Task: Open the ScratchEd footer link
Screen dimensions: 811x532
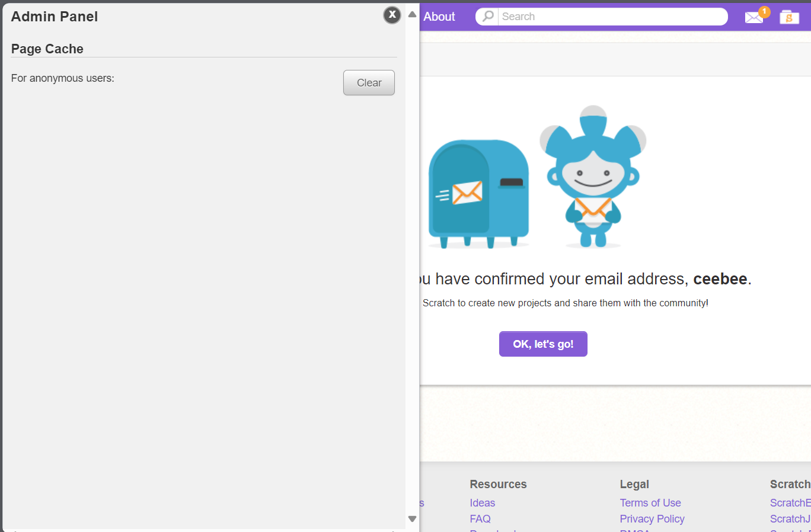Action: click(x=790, y=503)
